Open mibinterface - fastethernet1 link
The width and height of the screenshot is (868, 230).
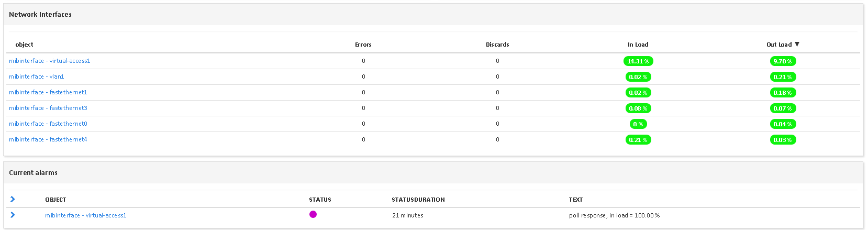click(48, 92)
